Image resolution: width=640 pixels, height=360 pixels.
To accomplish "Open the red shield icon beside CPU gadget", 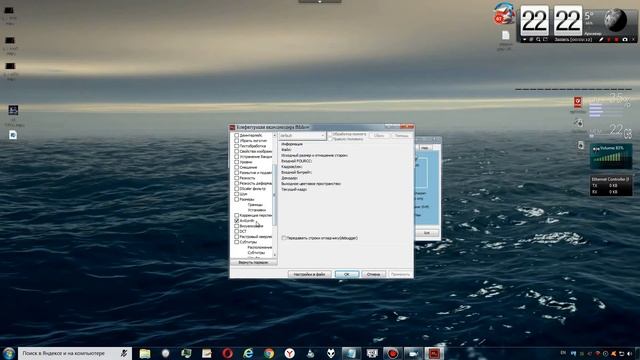I will (x=578, y=102).
